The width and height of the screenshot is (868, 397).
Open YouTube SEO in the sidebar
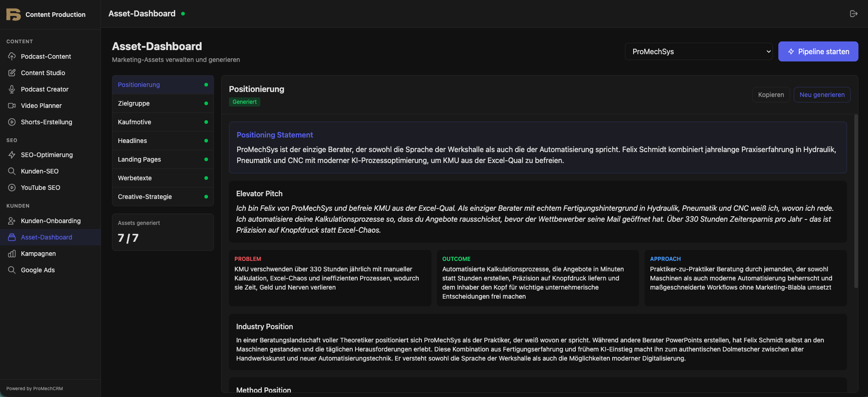point(41,188)
